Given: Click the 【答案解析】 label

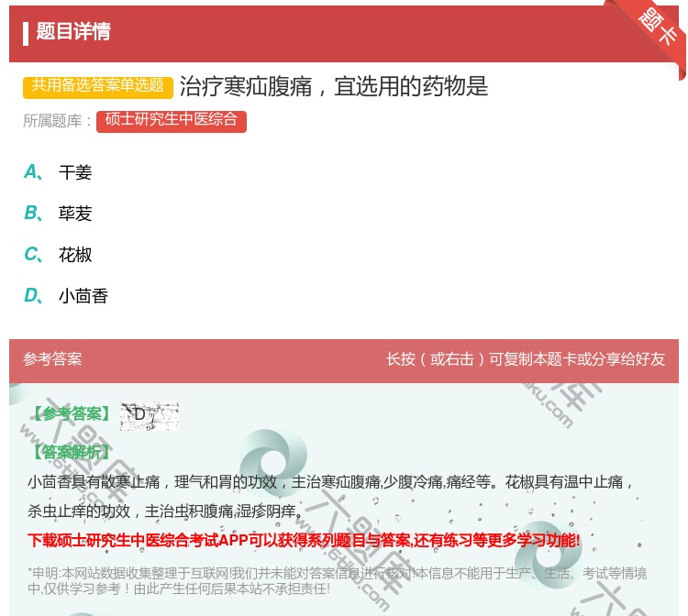Looking at the screenshot, I should [x=72, y=452].
